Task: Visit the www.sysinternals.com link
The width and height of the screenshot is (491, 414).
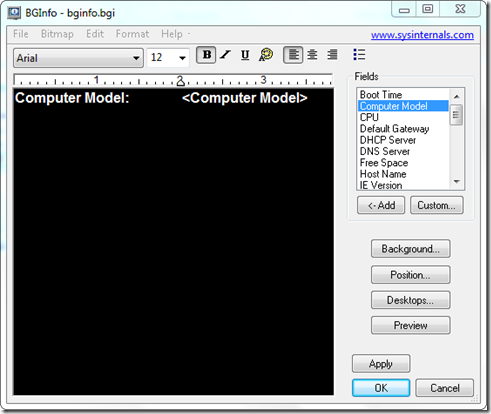Action: point(422,35)
